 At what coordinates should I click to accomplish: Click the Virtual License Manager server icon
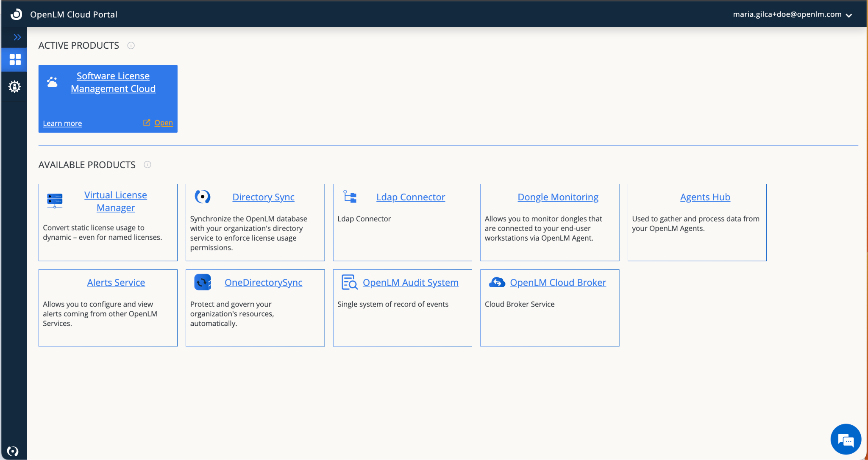(x=55, y=201)
